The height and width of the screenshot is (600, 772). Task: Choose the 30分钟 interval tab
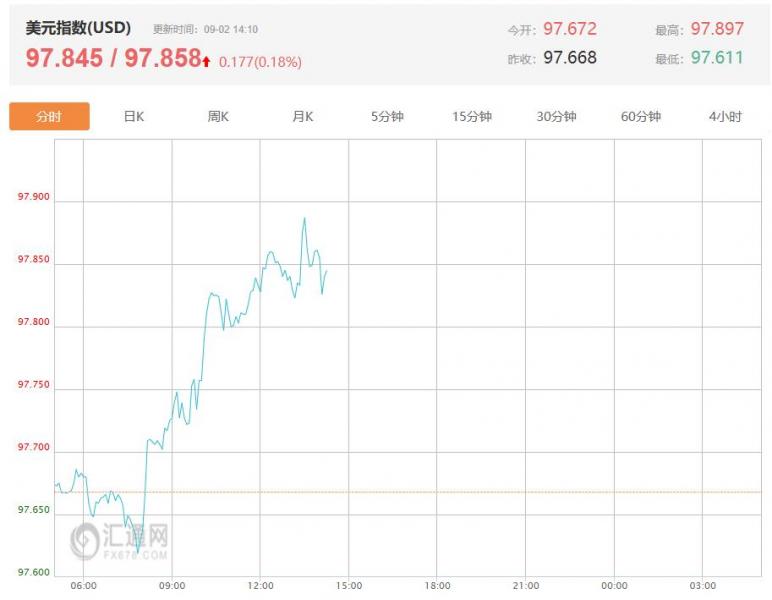[x=556, y=116]
